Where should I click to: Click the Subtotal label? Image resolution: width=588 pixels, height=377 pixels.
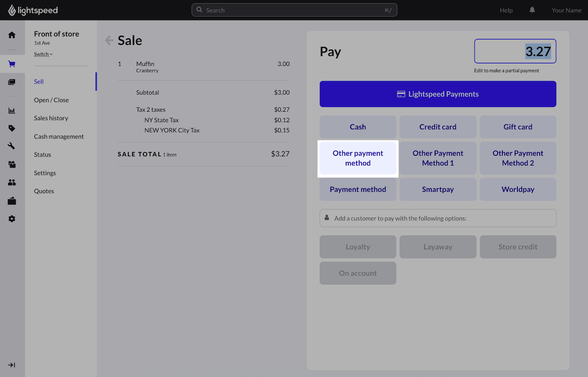point(147,92)
